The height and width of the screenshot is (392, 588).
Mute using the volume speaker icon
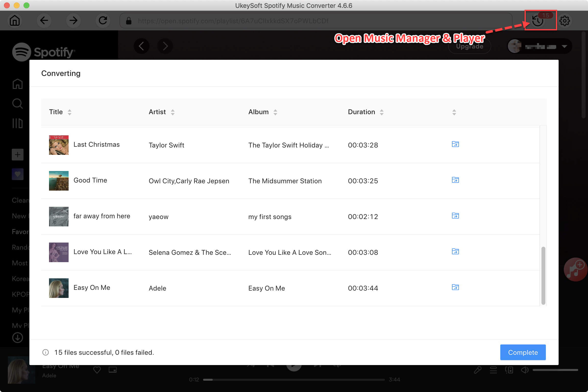[525, 370]
